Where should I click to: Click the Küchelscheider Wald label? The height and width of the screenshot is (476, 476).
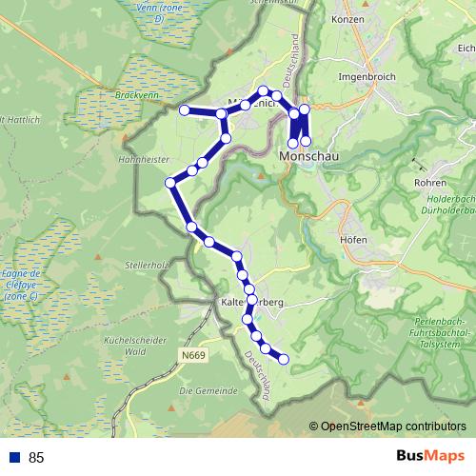[x=135, y=346]
